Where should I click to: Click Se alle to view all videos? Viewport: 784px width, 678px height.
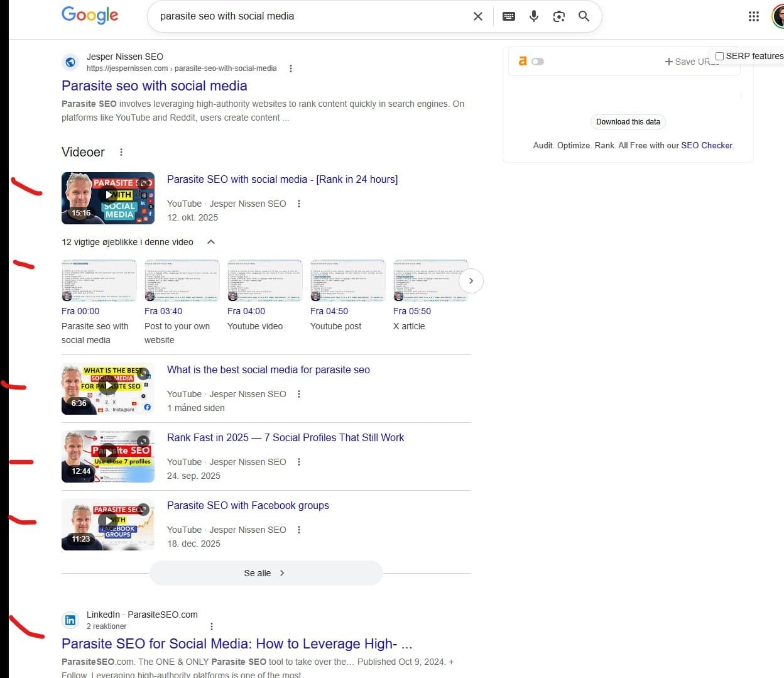pos(266,573)
